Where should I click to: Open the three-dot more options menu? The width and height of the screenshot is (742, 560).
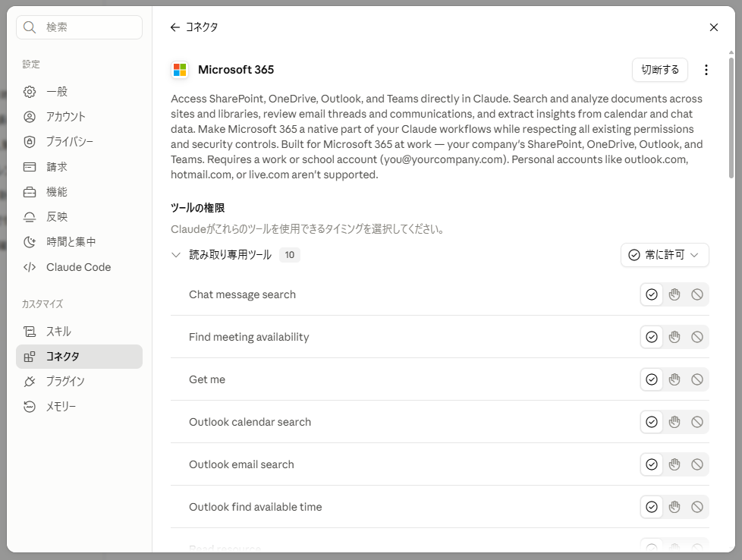pos(706,70)
